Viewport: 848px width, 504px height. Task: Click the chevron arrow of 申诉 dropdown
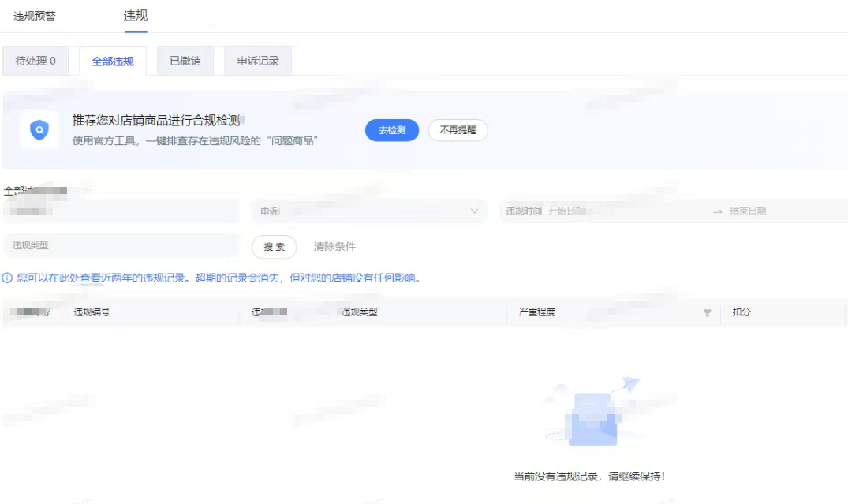(474, 211)
